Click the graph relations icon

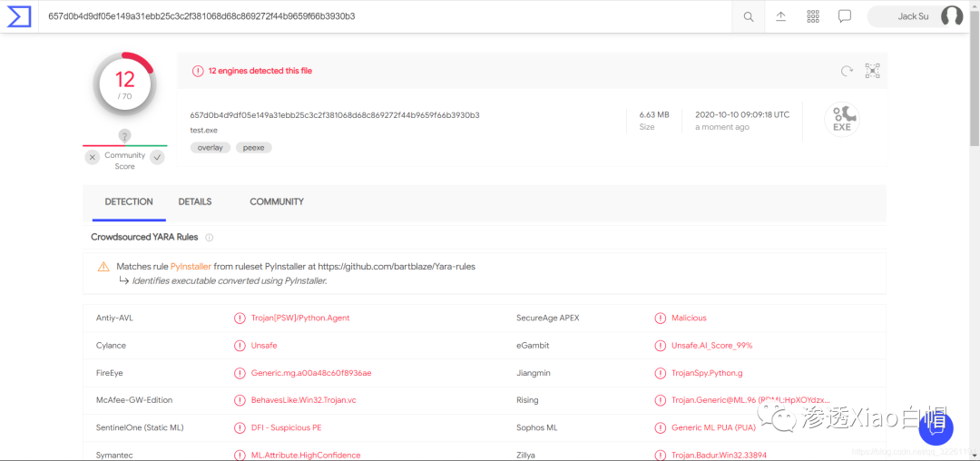pyautogui.click(x=873, y=71)
